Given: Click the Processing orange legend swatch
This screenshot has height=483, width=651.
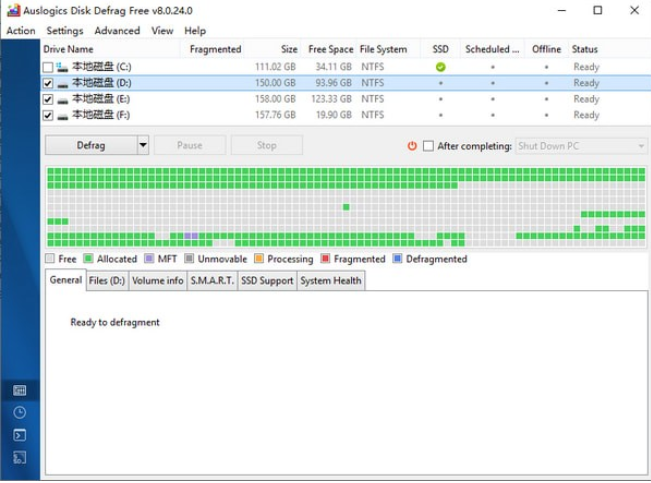Looking at the screenshot, I should (x=259, y=259).
